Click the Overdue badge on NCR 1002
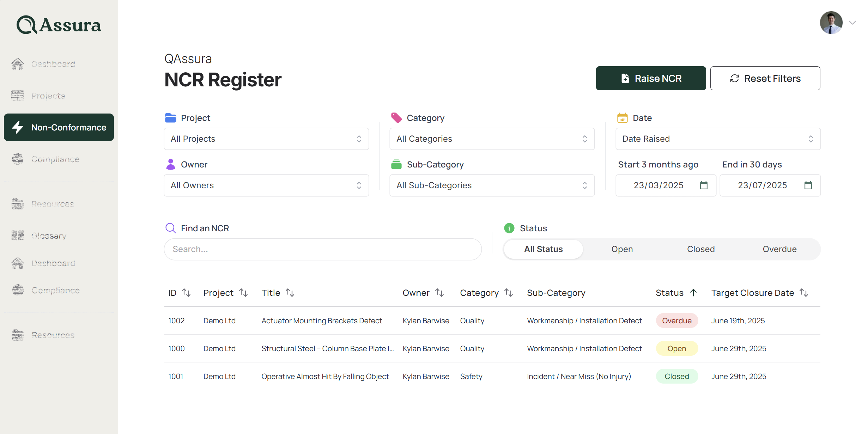 [677, 320]
